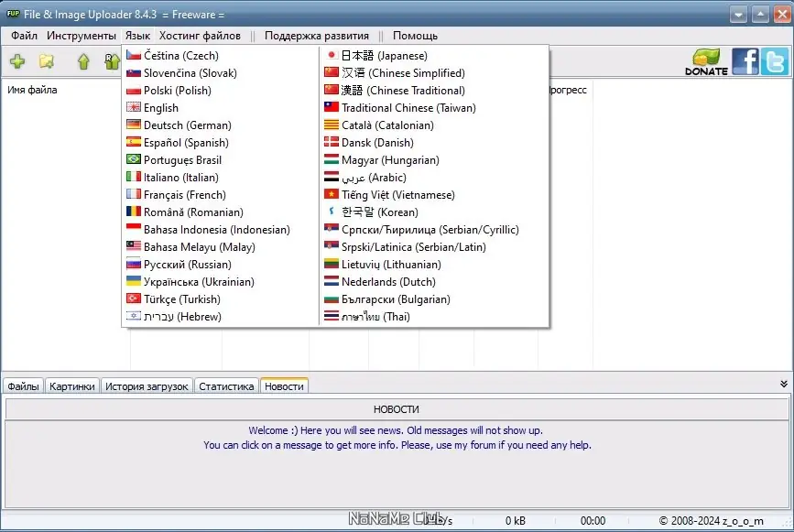794x532 pixels.
Task: Click the НОВОСТИ panel header
Action: coord(397,409)
